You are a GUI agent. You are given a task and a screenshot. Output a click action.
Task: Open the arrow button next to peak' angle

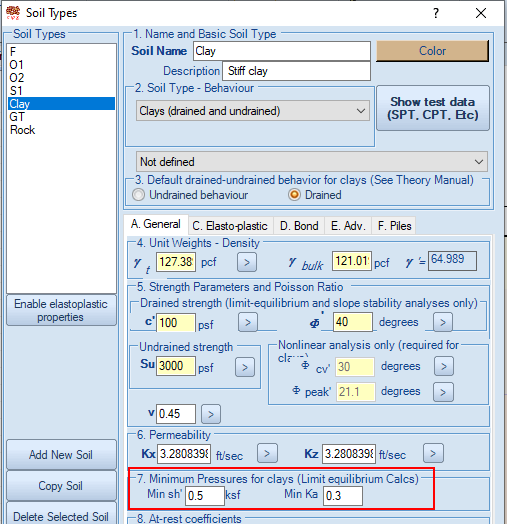(x=443, y=392)
